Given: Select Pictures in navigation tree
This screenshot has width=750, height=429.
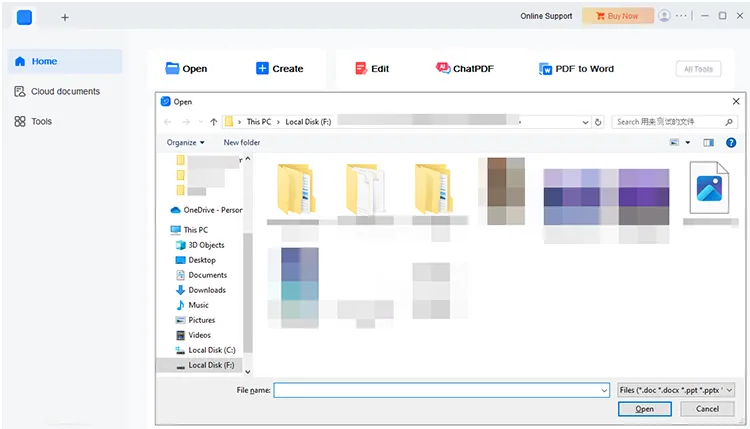Looking at the screenshot, I should click(x=195, y=320).
